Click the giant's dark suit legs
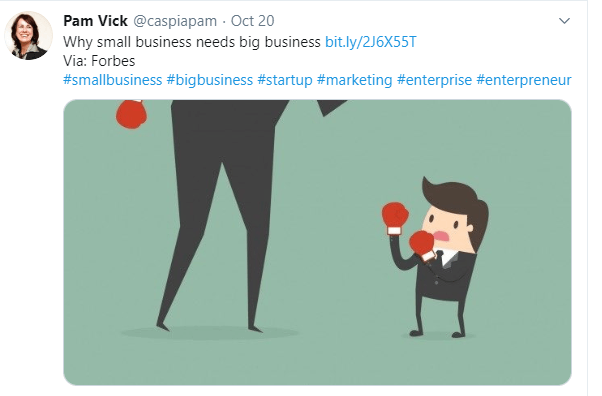 click(219, 215)
